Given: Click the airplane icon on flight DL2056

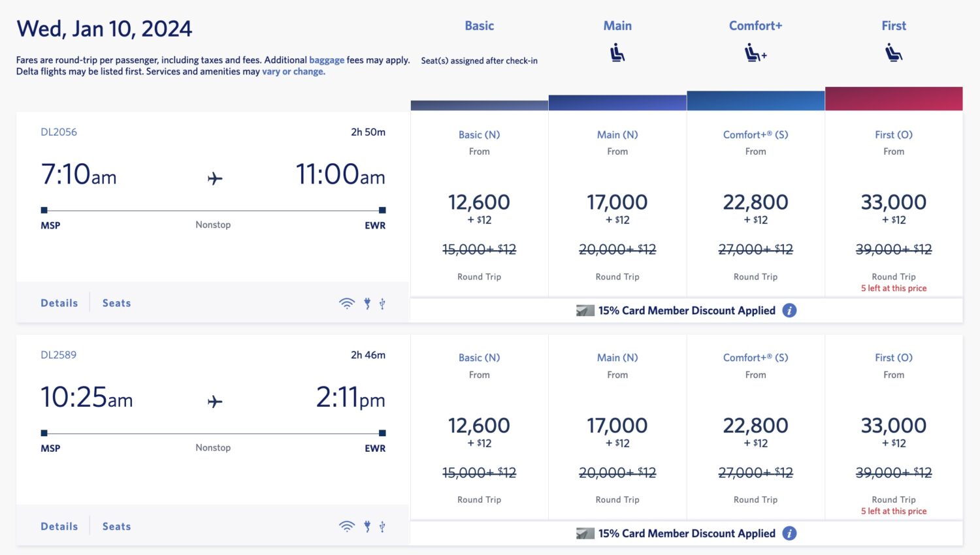Looking at the screenshot, I should (x=214, y=178).
